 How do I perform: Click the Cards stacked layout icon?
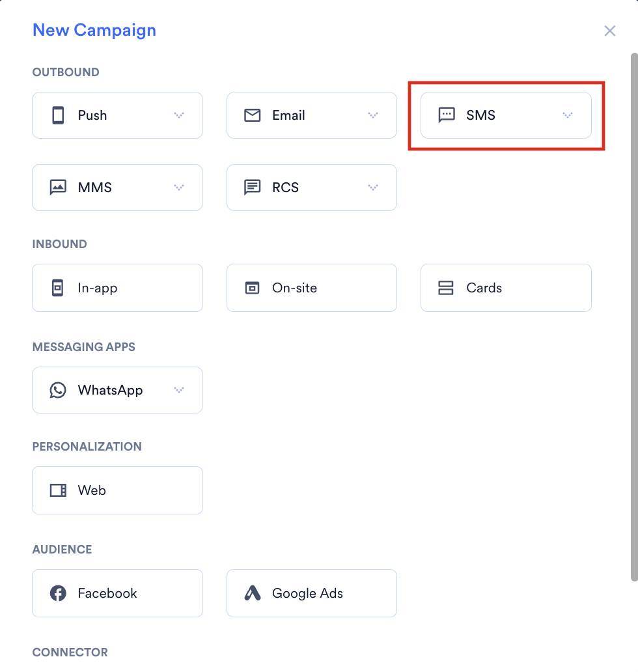[445, 288]
